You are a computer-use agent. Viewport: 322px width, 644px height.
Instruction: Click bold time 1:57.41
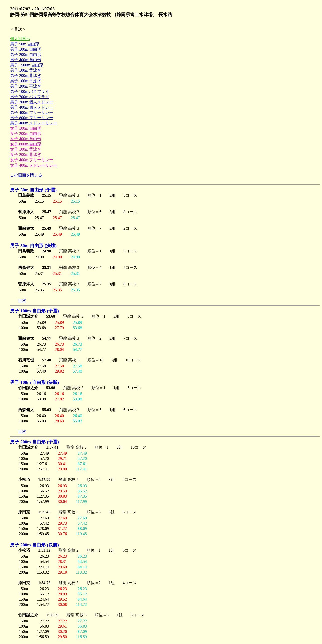click(52, 447)
